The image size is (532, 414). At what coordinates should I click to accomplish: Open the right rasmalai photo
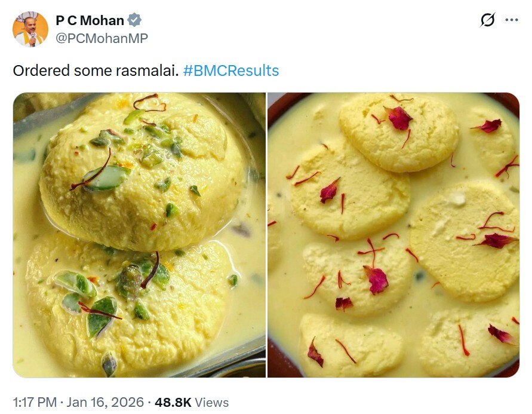coord(393,235)
